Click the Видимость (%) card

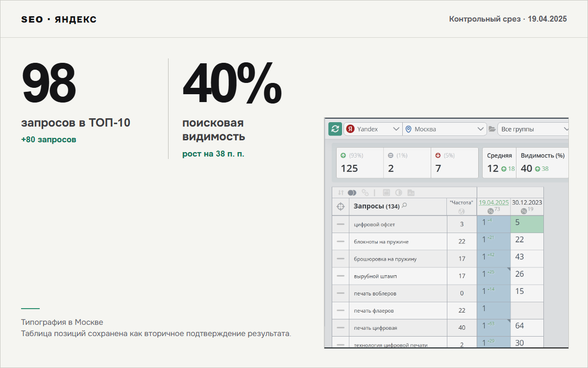click(x=543, y=163)
